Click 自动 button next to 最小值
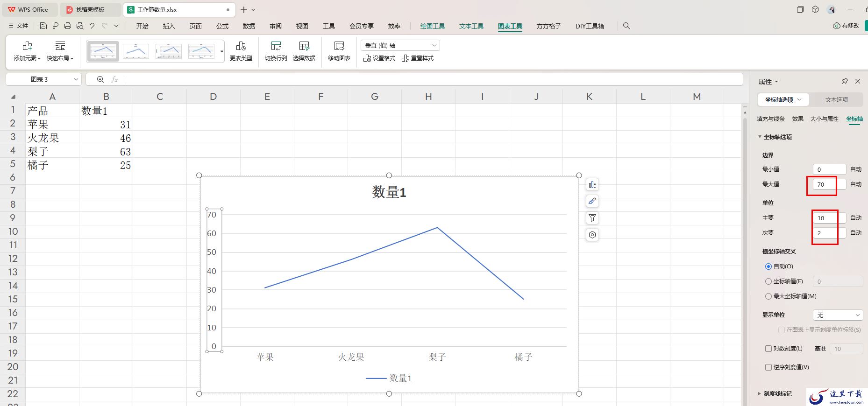Image resolution: width=868 pixels, height=406 pixels. coord(856,169)
